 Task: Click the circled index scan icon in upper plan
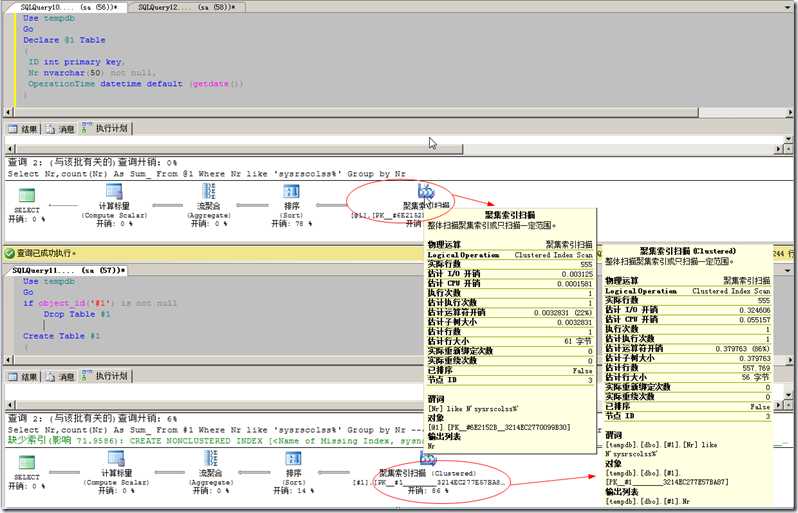(424, 191)
